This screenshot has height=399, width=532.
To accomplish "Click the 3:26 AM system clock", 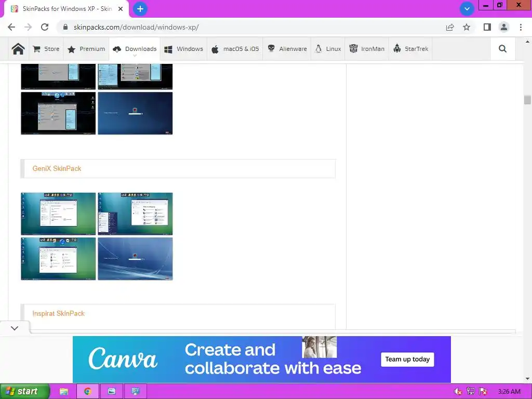I will pyautogui.click(x=509, y=392).
